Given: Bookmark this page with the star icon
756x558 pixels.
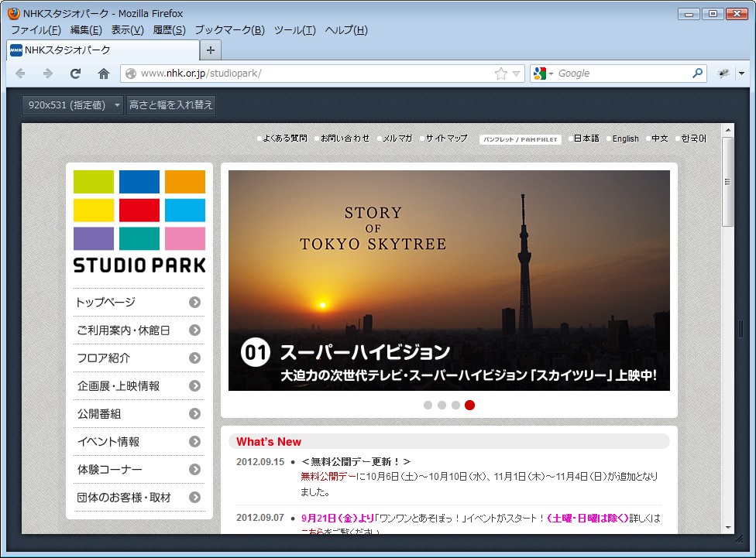Looking at the screenshot, I should pos(501,74).
